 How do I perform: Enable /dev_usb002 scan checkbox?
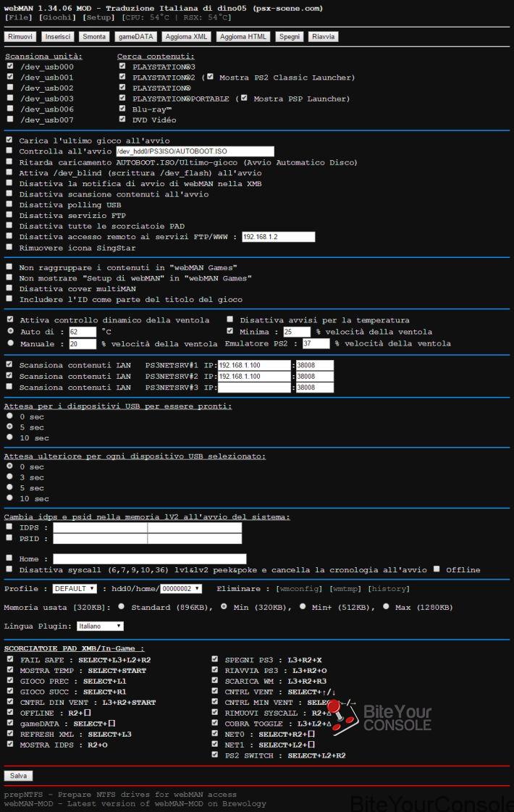10,87
